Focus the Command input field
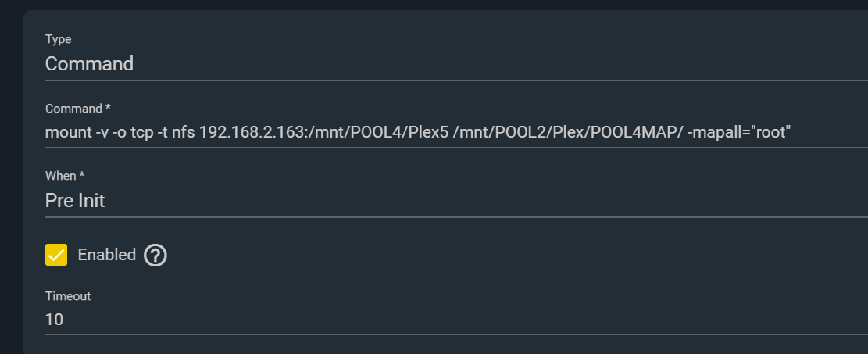The height and width of the screenshot is (354, 868). [456, 133]
